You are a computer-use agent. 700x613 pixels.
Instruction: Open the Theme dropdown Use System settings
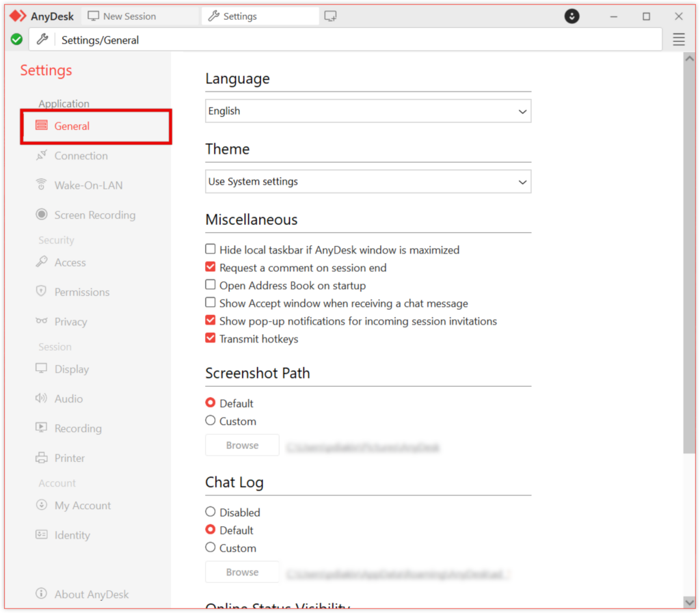coord(368,182)
